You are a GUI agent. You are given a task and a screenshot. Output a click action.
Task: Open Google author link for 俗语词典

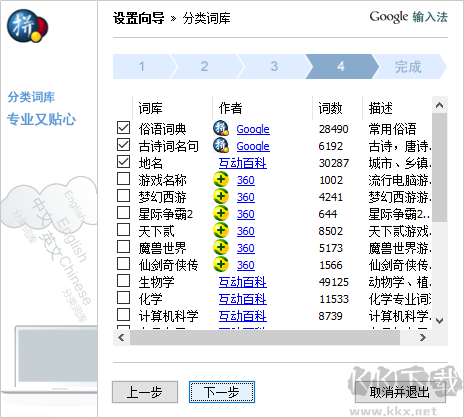(x=253, y=129)
